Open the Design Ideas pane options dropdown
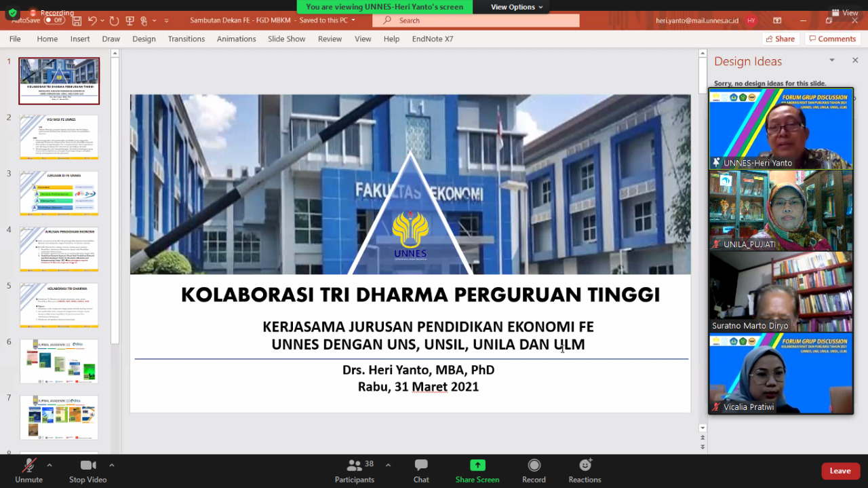 (832, 60)
